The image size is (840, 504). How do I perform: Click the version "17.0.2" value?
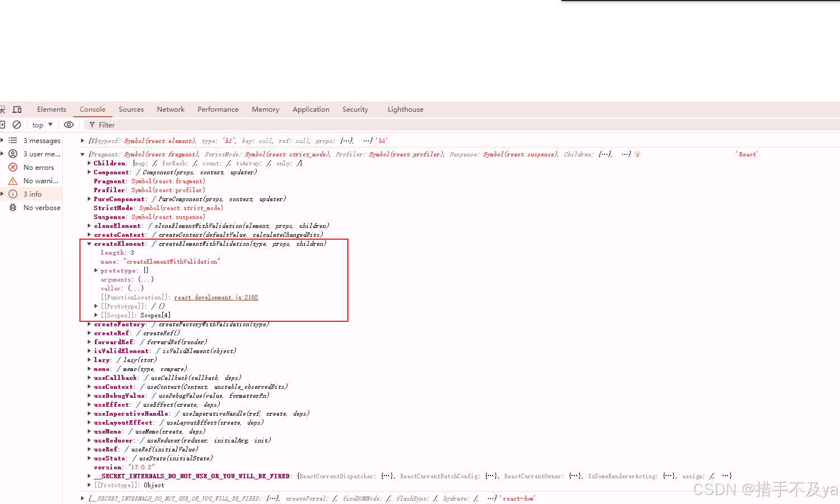tap(141, 467)
